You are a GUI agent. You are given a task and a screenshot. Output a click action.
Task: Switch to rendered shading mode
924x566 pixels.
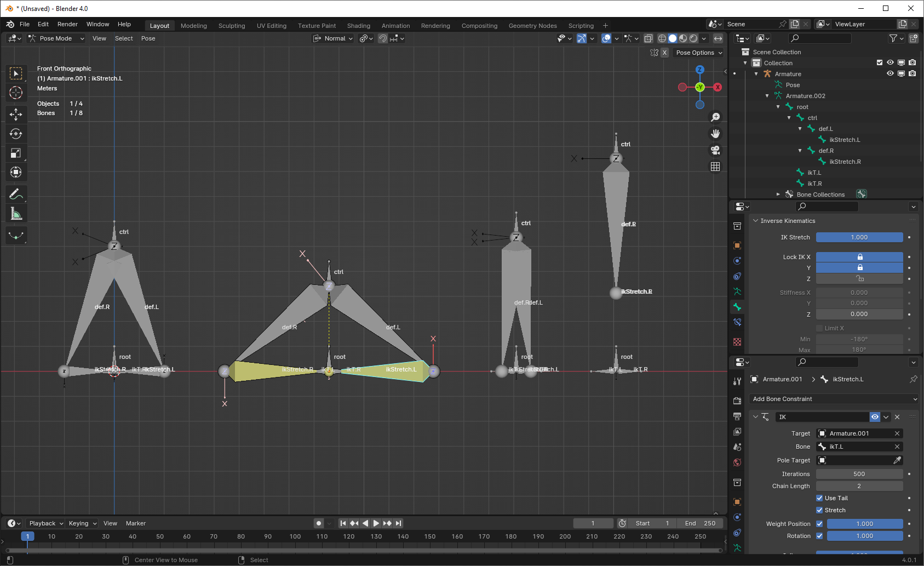click(x=693, y=38)
